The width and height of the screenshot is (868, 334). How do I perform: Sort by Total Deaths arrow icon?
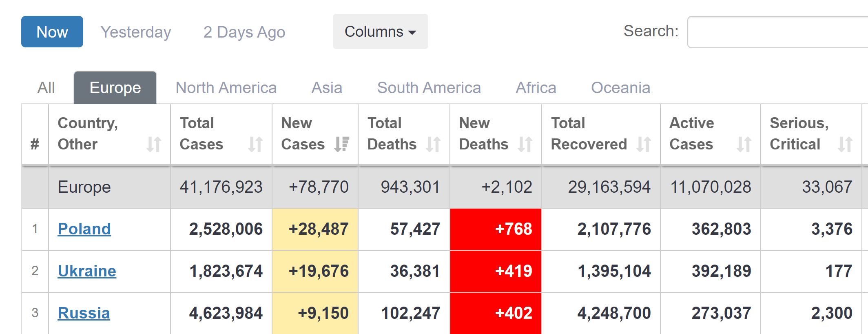433,144
